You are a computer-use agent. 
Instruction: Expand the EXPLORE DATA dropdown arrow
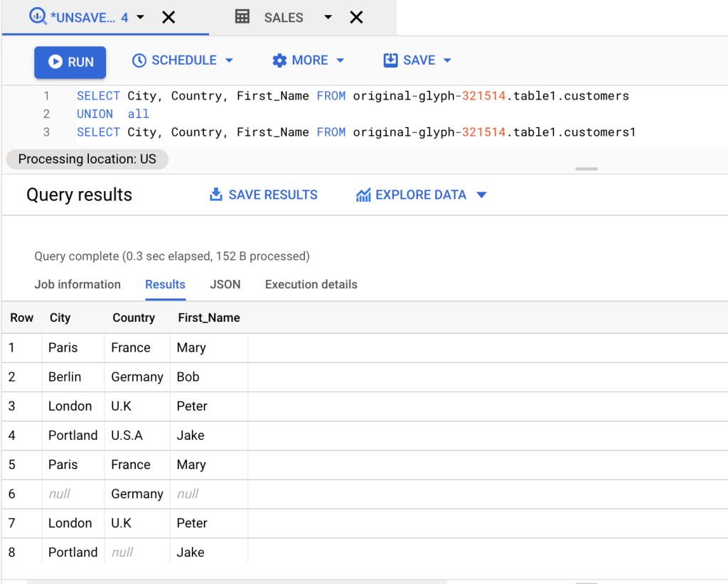coord(481,195)
